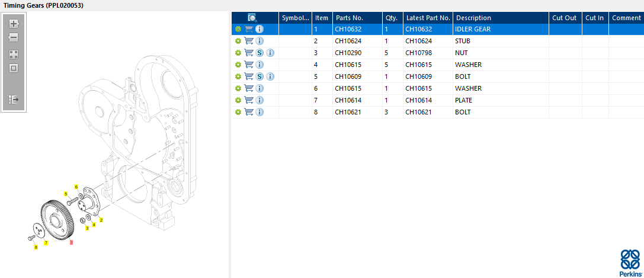644x278 pixels.
Task: Add PLATE CH10614 to cart
Action: pos(248,100)
